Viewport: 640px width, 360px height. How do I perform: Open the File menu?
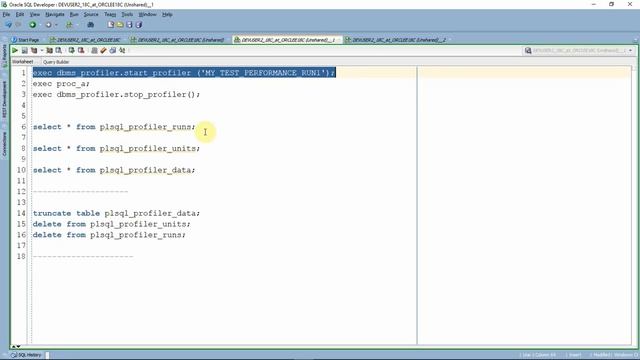(x=6, y=14)
